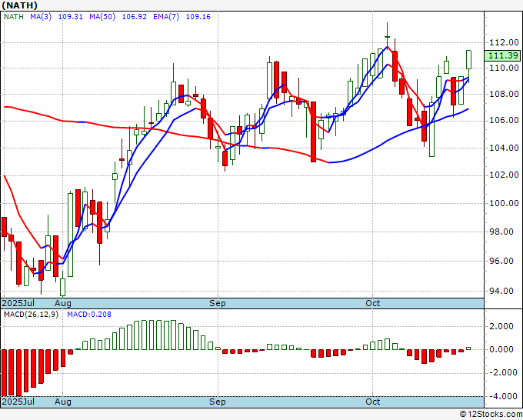Click the 104.00 price axis label
Viewport: 523px width, 420px height.
click(504, 148)
